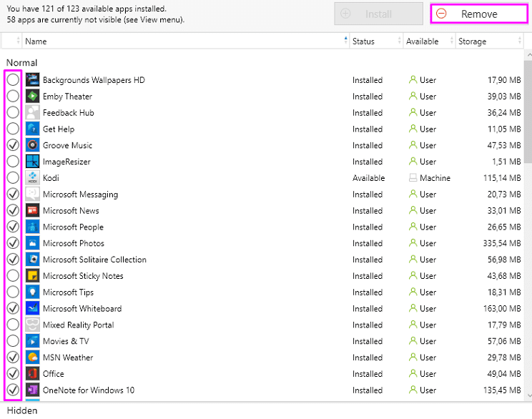Check the Backgrounds Wallpapers HD checkbox
This screenshot has width=532, height=419.
click(x=13, y=80)
